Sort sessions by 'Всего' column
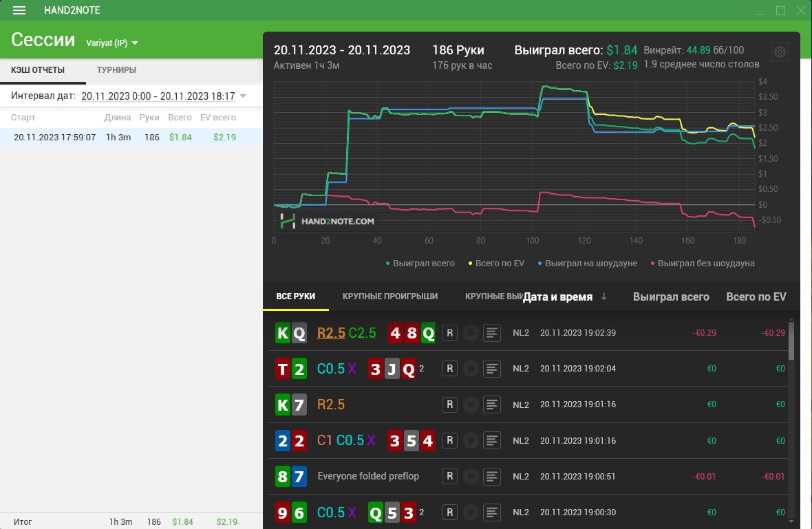This screenshot has width=812, height=529. [180, 118]
